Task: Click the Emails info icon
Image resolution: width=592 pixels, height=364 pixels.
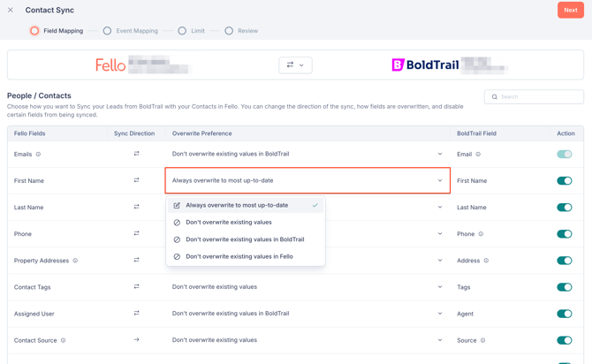Action: click(x=38, y=154)
